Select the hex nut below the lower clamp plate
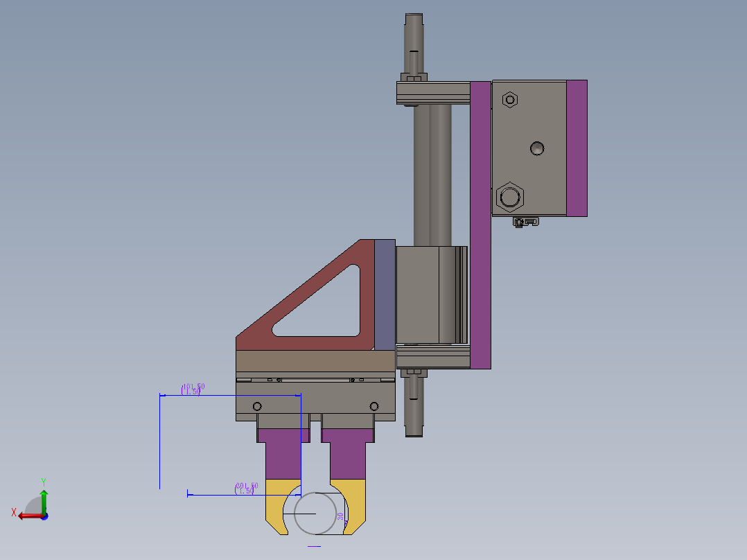Screen dimensions: 747x560 (x=414, y=373)
